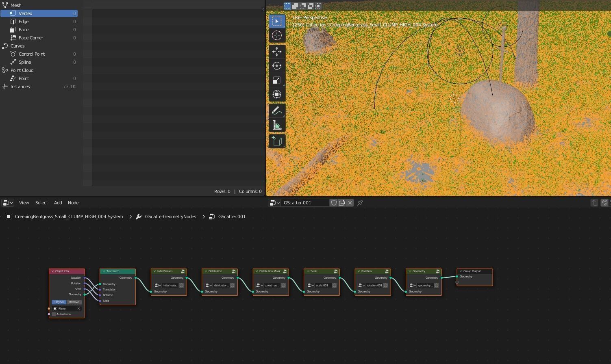
Task: Select Instances row in spreadsheet
Action: click(x=39, y=87)
